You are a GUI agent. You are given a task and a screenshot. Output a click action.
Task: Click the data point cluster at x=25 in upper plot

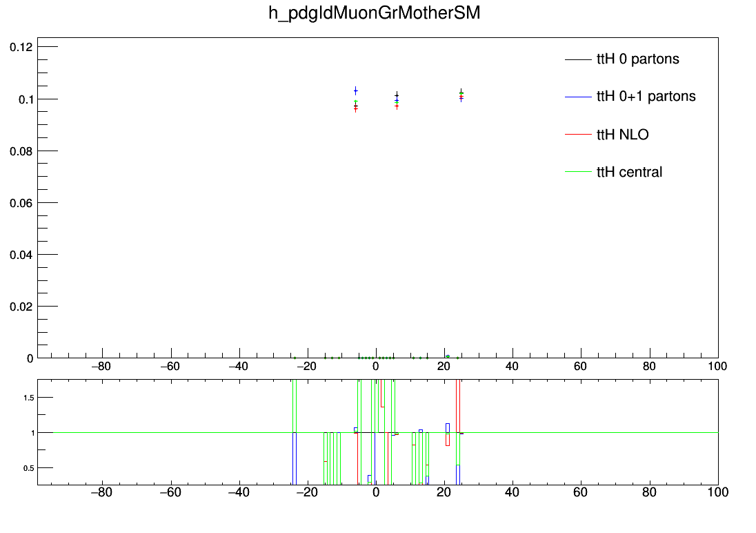pyautogui.click(x=461, y=95)
